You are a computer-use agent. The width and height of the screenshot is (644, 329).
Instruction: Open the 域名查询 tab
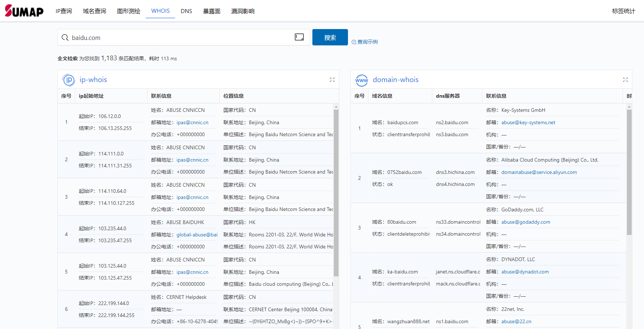94,11
